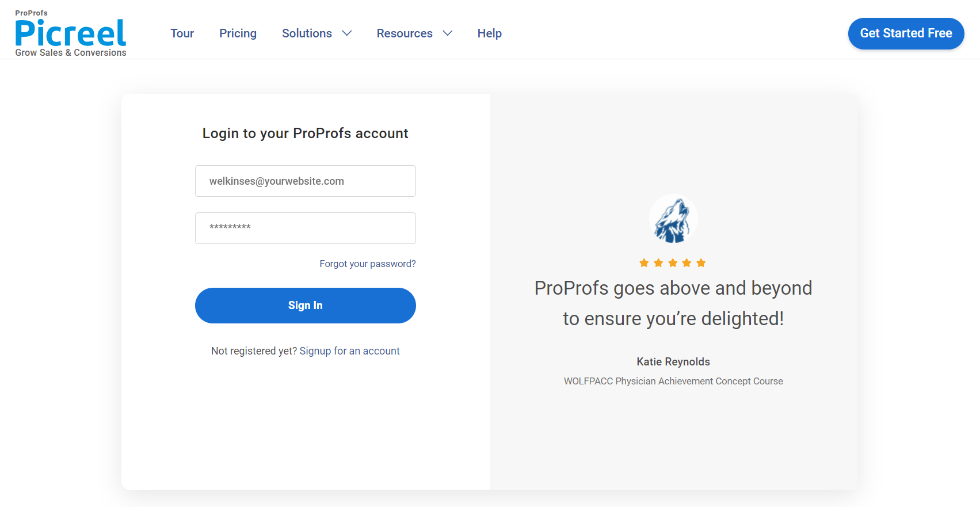
Task: Click the wolf avatar image
Action: tap(673, 219)
